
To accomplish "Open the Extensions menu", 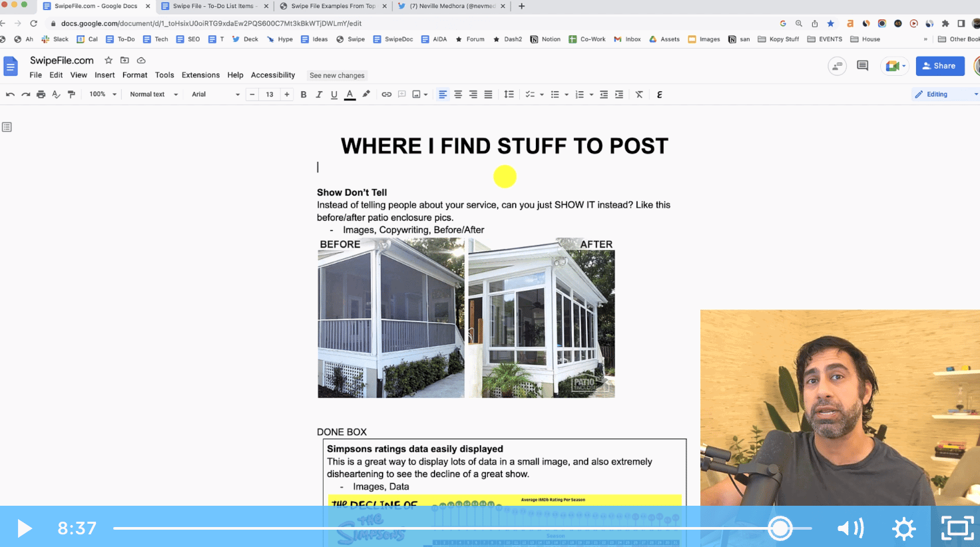I will click(x=200, y=75).
